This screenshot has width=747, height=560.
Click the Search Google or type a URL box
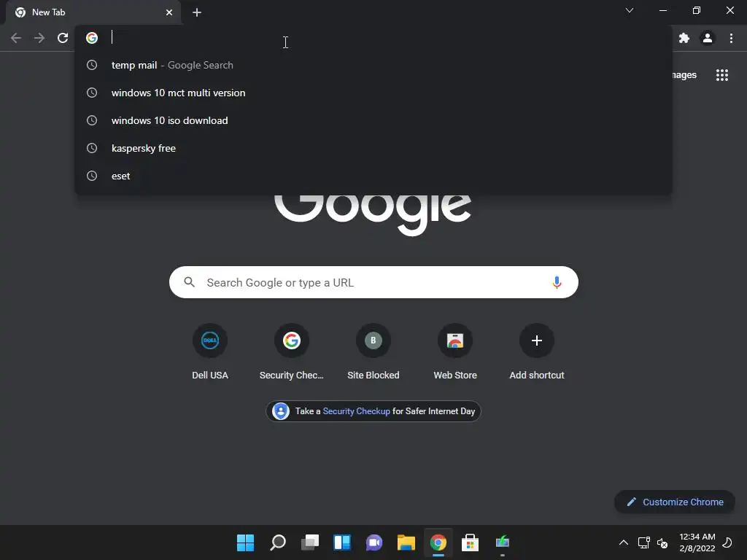point(373,282)
